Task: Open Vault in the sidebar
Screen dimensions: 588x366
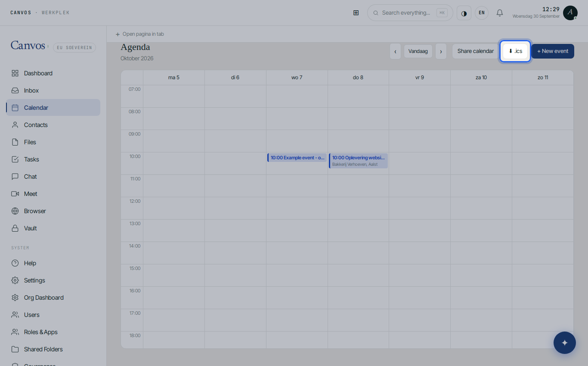Action: (x=53, y=228)
